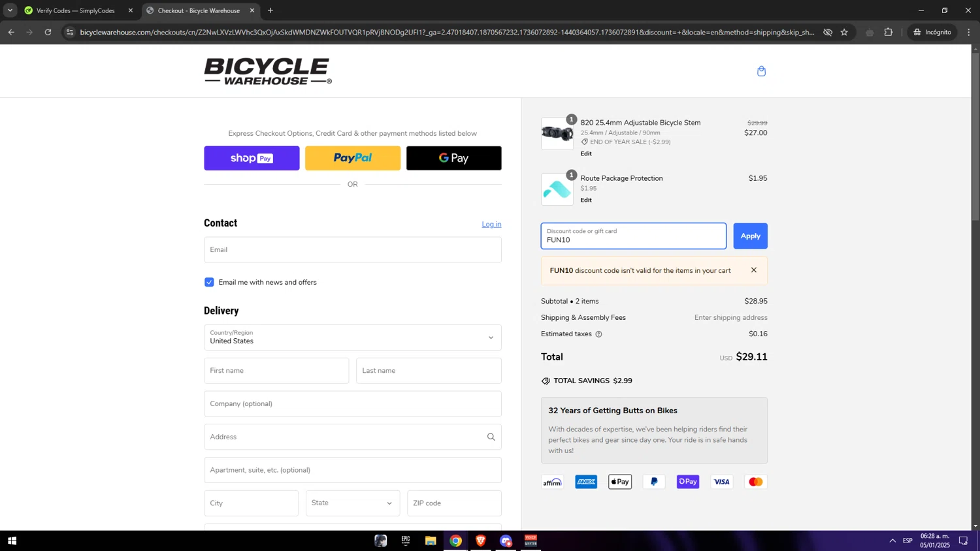Edit the Adjustable Bicycle Stem item
Screen dimensions: 980x551
586,153
